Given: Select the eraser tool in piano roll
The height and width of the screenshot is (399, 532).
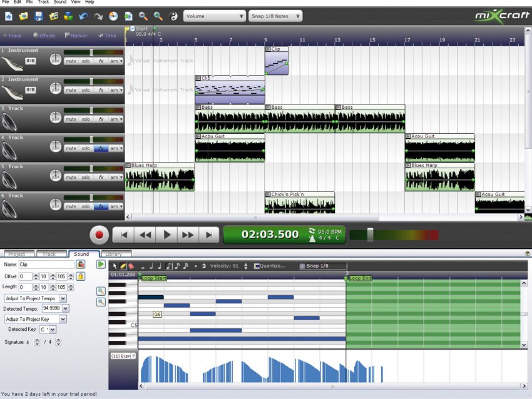Looking at the screenshot, I should 131,266.
